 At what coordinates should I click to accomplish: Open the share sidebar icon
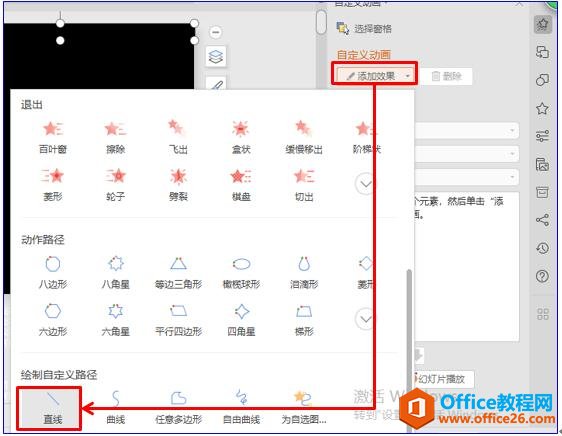click(x=542, y=219)
